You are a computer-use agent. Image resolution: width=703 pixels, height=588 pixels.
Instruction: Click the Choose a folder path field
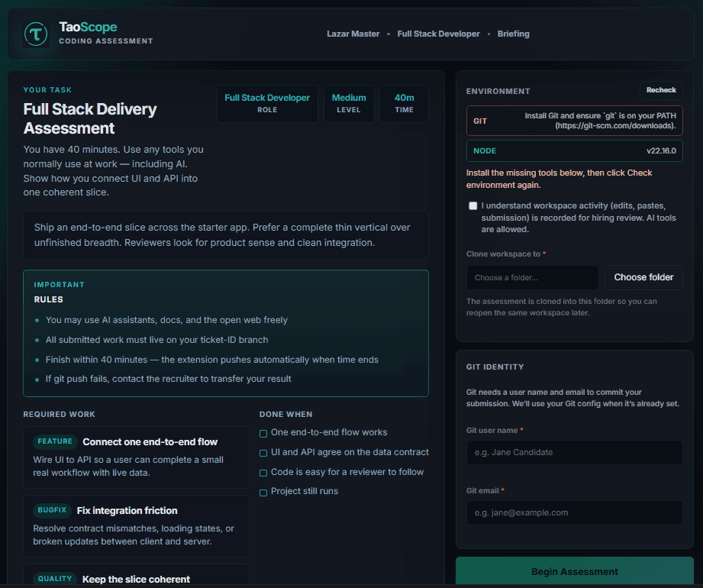[x=532, y=278]
